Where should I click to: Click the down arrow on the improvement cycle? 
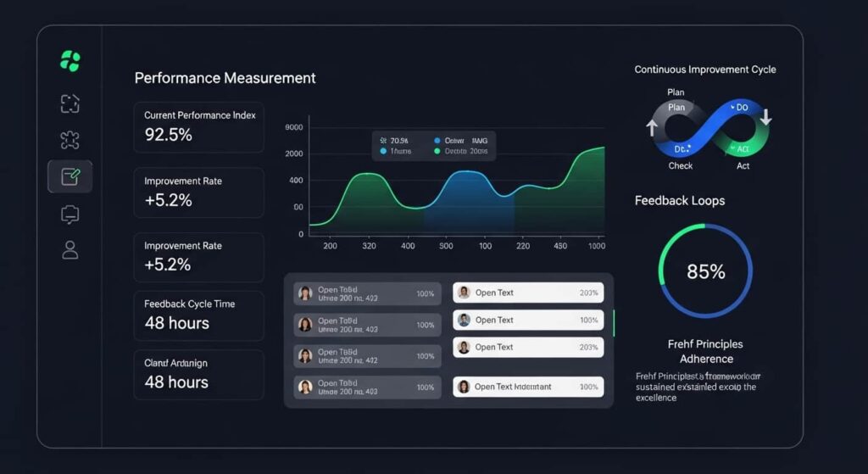(765, 116)
